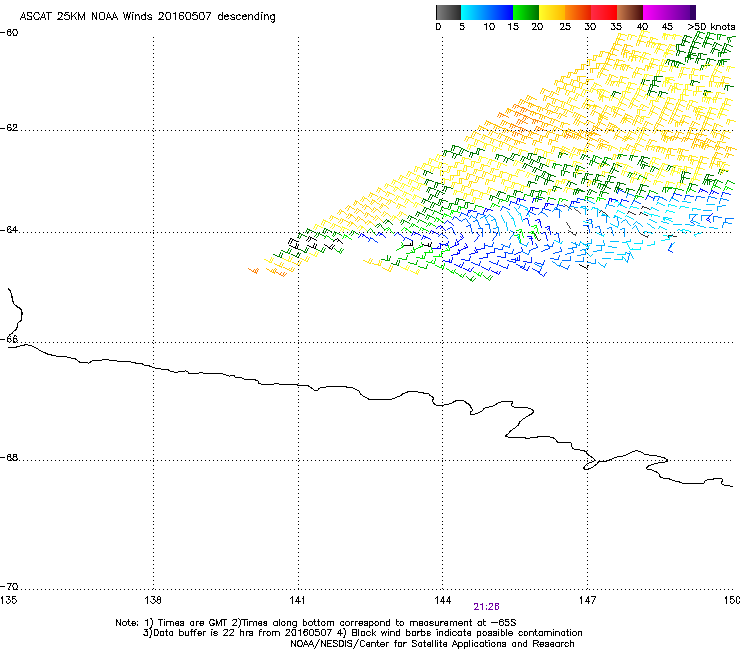Click the red 30-35 knots legend segment
Image resolution: width=740 pixels, height=650 pixels.
604,12
